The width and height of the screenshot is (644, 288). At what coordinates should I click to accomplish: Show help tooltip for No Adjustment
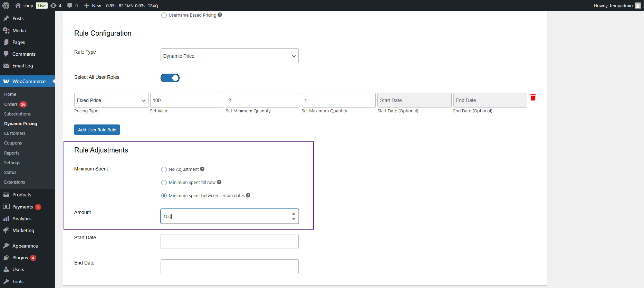coord(202,169)
